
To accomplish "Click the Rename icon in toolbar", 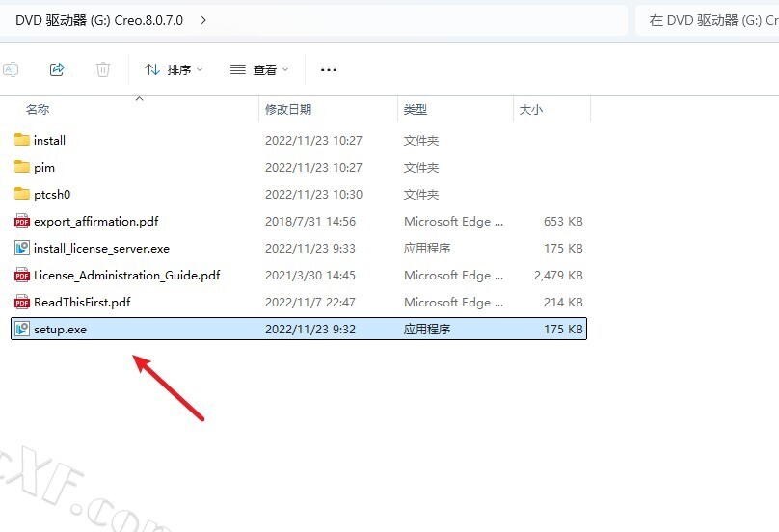I will click(x=11, y=69).
